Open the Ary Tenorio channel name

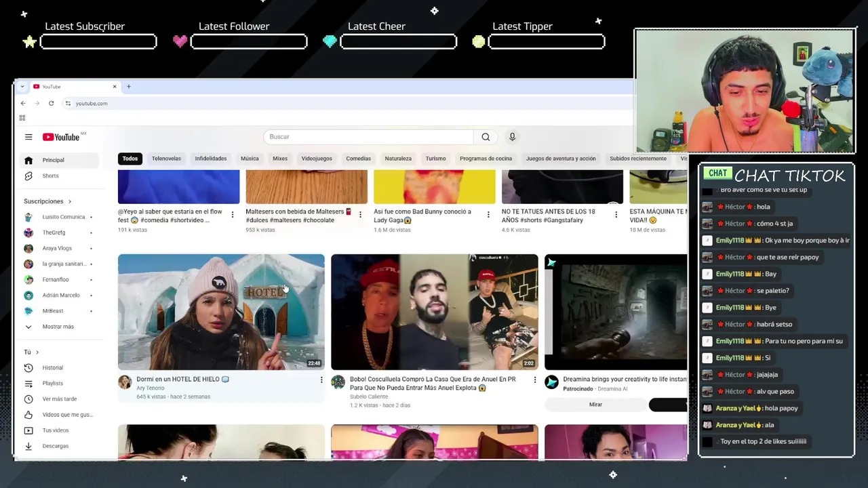(151, 388)
